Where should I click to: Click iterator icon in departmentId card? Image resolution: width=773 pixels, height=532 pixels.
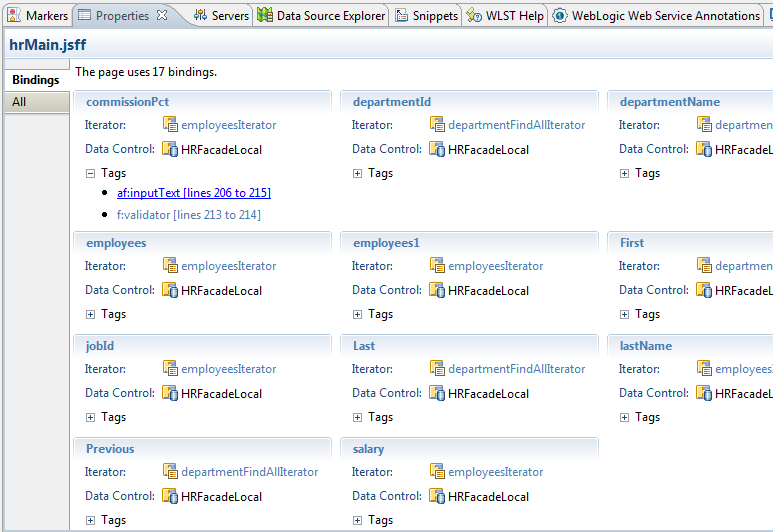[437, 124]
